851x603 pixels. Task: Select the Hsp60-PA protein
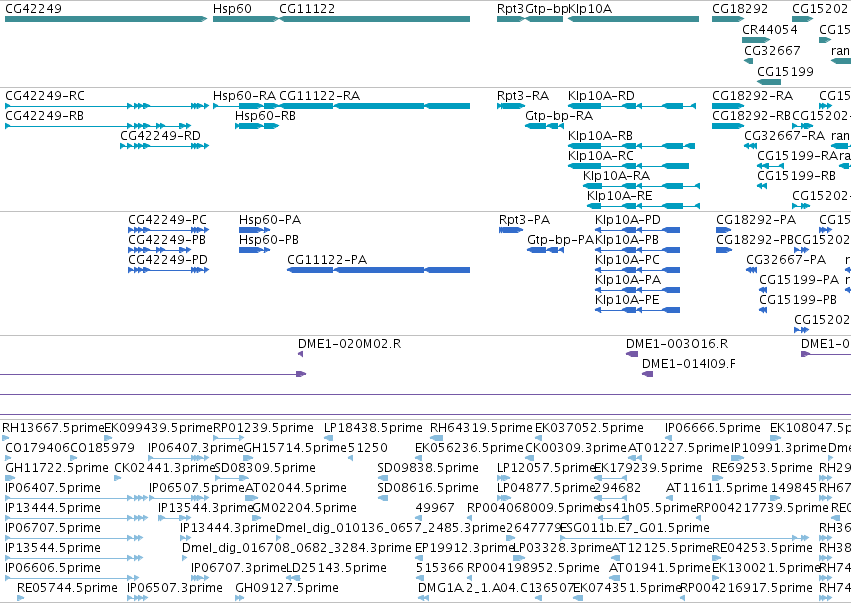255,230
